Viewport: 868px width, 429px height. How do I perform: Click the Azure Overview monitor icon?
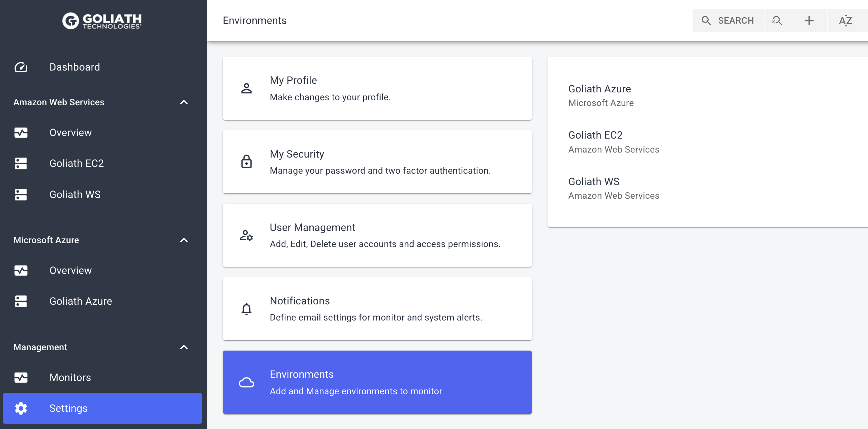click(x=21, y=270)
